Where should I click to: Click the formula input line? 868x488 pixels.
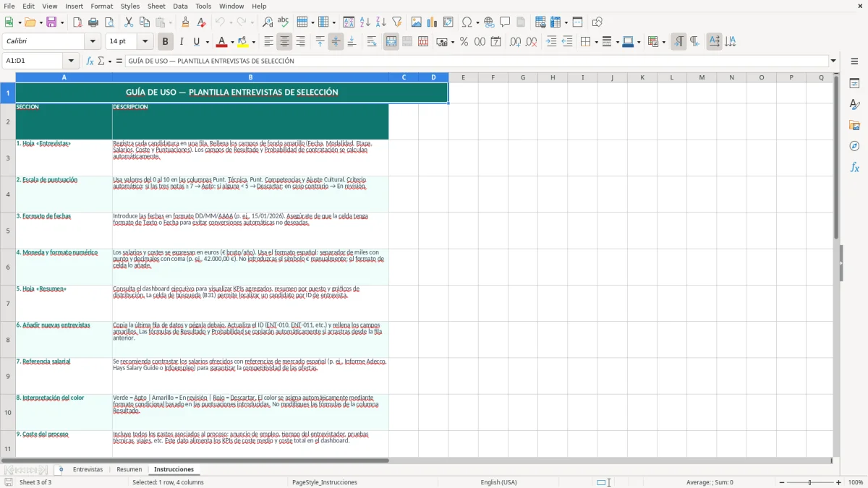[x=477, y=61]
